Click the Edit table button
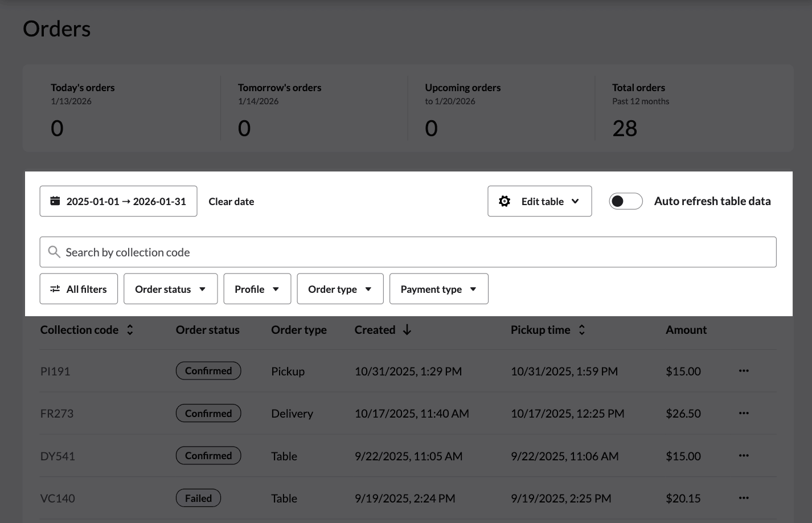 pyautogui.click(x=539, y=201)
